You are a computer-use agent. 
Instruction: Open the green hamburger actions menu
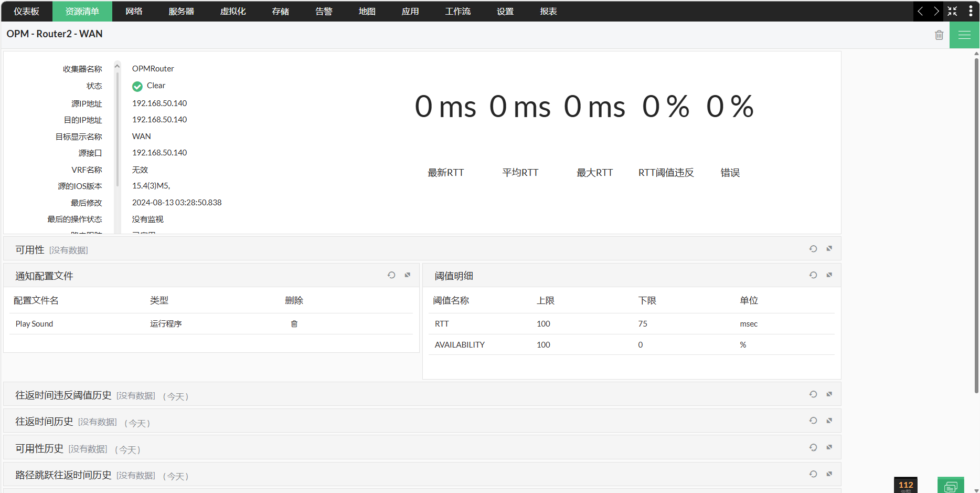[964, 35]
